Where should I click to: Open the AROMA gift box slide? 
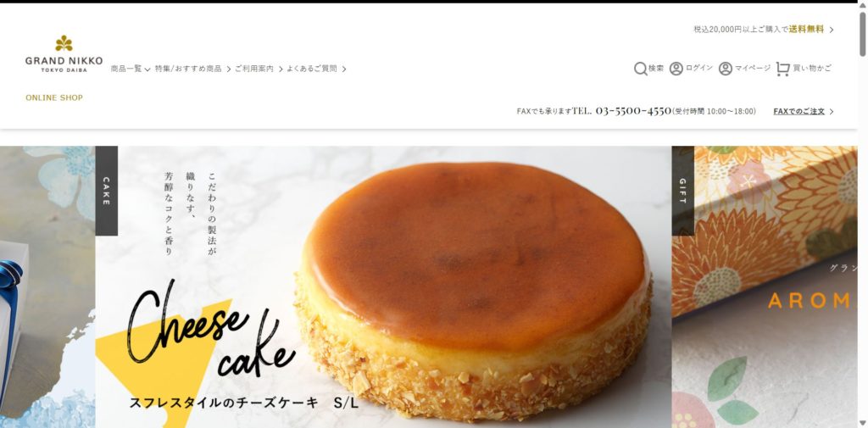(x=765, y=286)
